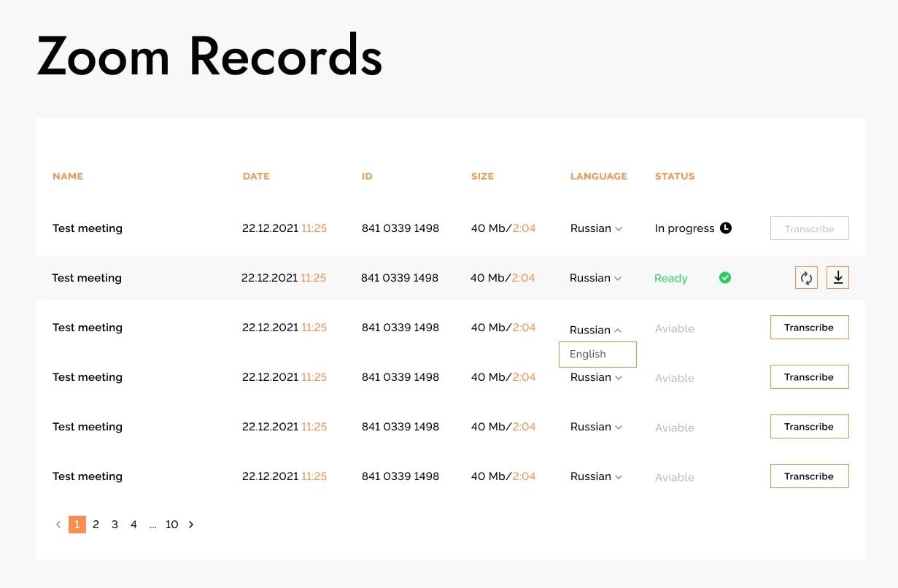
Task: Click the 841 0339 1498 ID in Ready row
Action: click(400, 278)
